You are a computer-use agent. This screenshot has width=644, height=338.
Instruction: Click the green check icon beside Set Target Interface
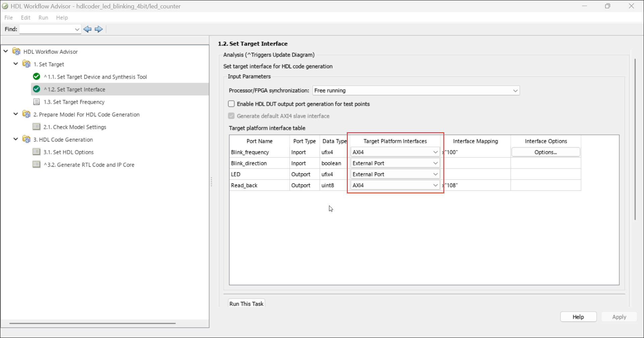click(37, 89)
